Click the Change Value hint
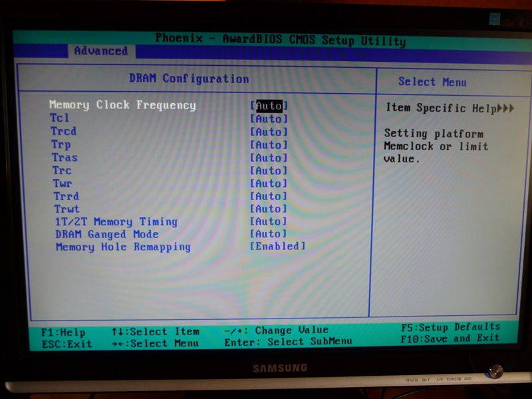532x399 pixels. (277, 330)
